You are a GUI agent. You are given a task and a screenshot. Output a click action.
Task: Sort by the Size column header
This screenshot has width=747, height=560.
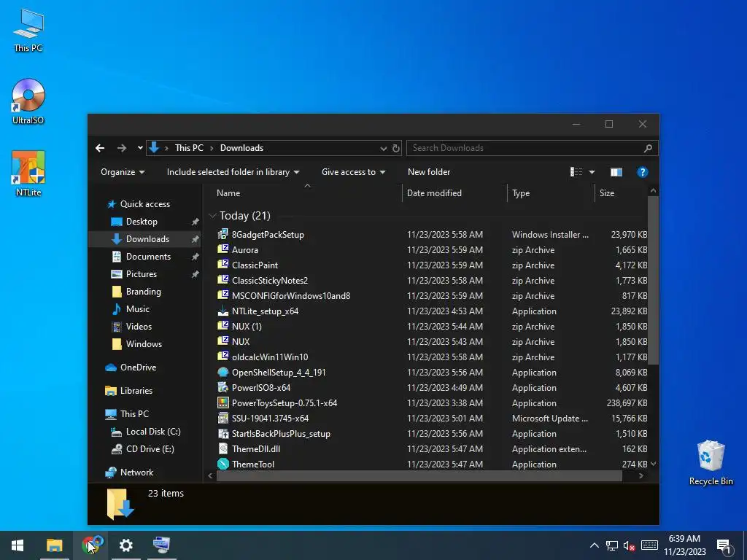click(x=622, y=192)
